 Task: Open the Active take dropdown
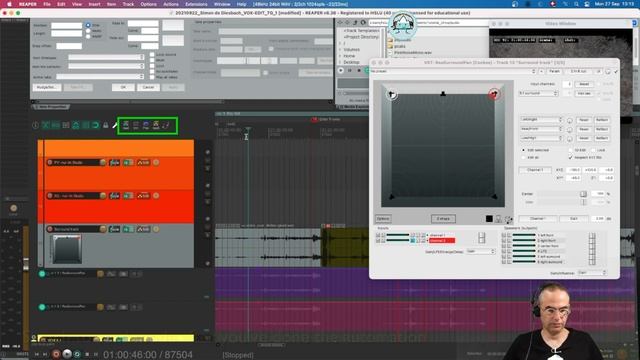point(100,76)
